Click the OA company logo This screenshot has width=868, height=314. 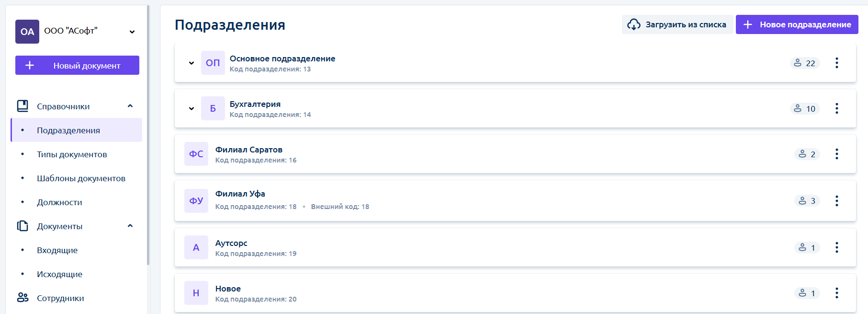[x=27, y=32]
